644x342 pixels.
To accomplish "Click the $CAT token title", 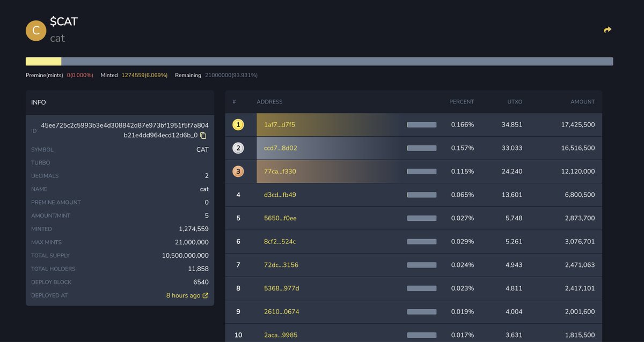I will pyautogui.click(x=64, y=22).
